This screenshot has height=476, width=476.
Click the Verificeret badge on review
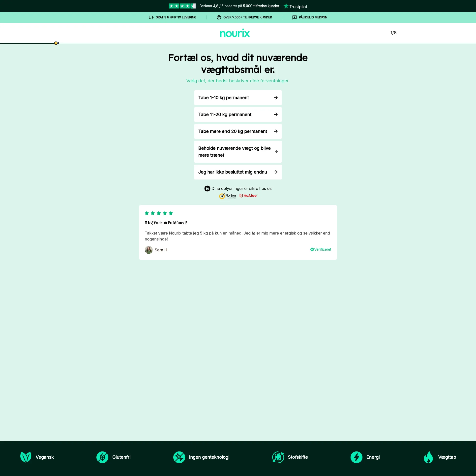pos(321,249)
